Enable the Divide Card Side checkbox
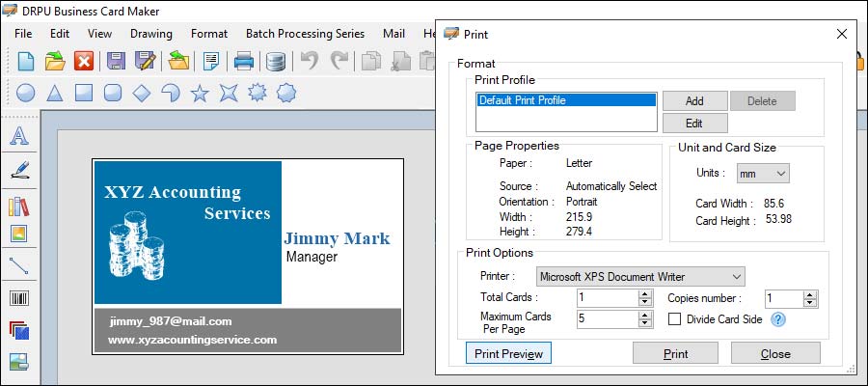Viewport: 868px width, 386px height. pos(674,319)
